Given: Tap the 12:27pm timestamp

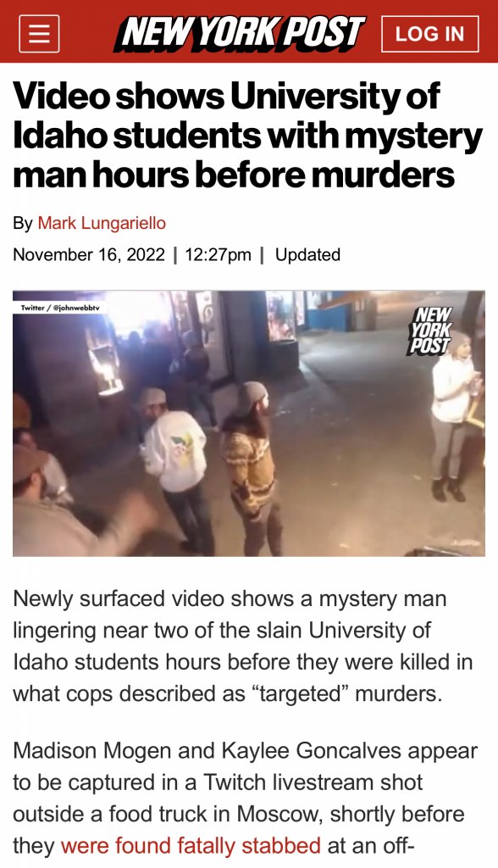Looking at the screenshot, I should (x=218, y=254).
